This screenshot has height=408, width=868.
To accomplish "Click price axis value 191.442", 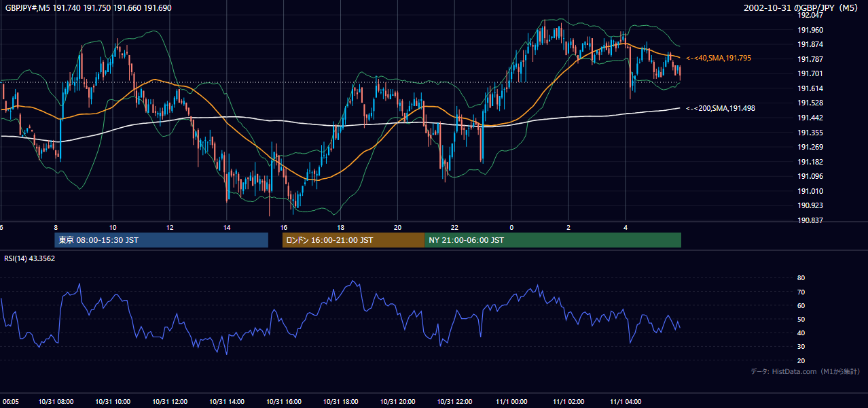I will click(x=810, y=118).
